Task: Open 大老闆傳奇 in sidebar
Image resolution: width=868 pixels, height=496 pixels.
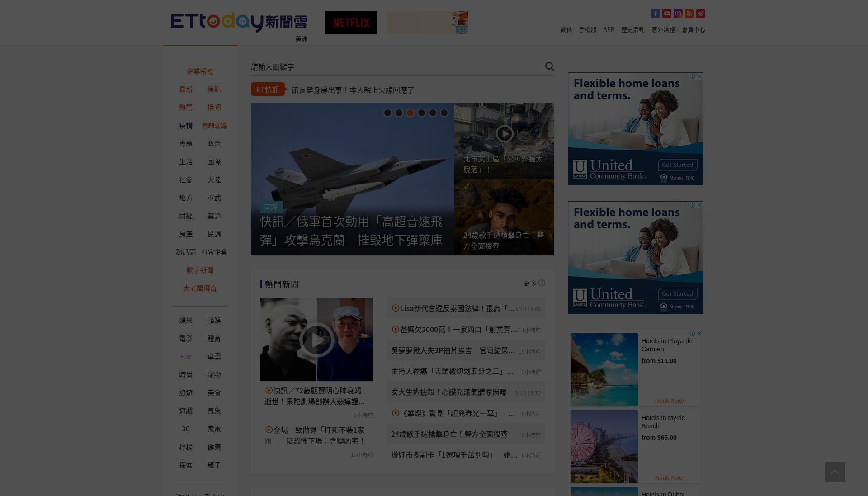Action: click(200, 288)
